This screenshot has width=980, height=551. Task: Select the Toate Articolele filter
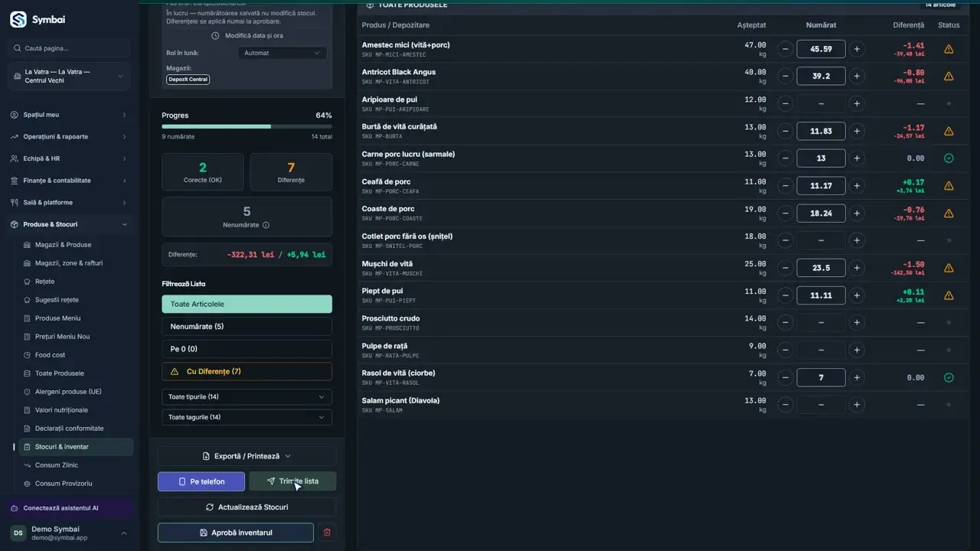click(247, 304)
